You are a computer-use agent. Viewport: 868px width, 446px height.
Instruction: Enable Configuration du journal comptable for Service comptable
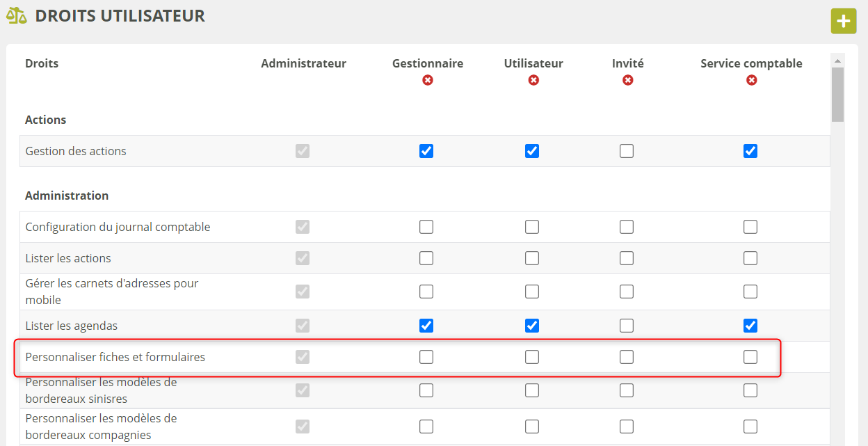click(x=750, y=227)
